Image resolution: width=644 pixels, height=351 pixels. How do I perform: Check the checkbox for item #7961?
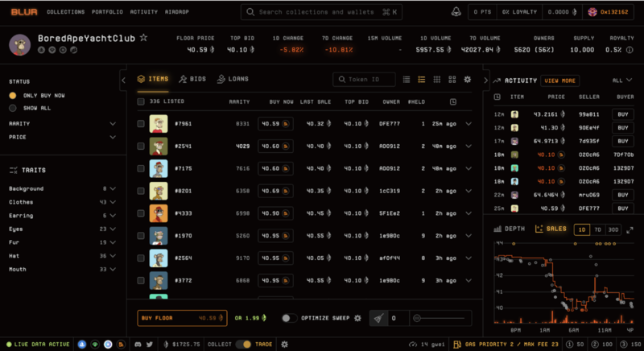click(141, 124)
